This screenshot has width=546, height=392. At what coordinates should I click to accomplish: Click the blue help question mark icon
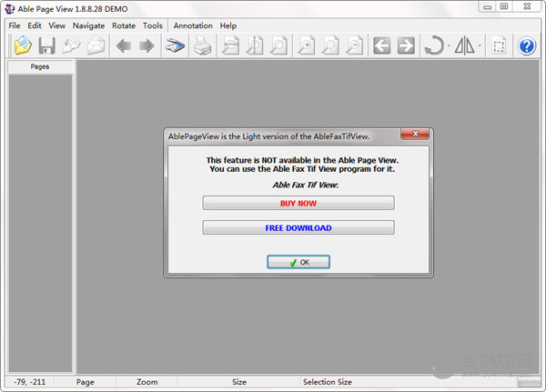tap(527, 46)
